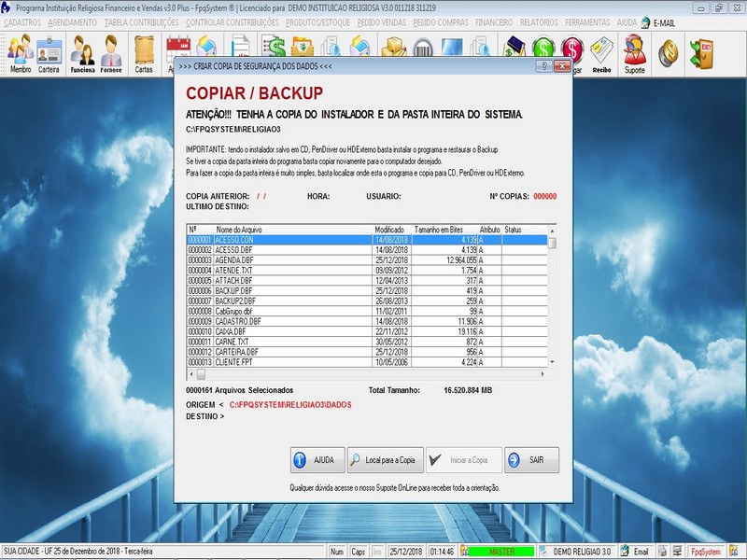Click the exit door toolbar icon
Viewport: 747px width, 560px height.
[x=701, y=53]
